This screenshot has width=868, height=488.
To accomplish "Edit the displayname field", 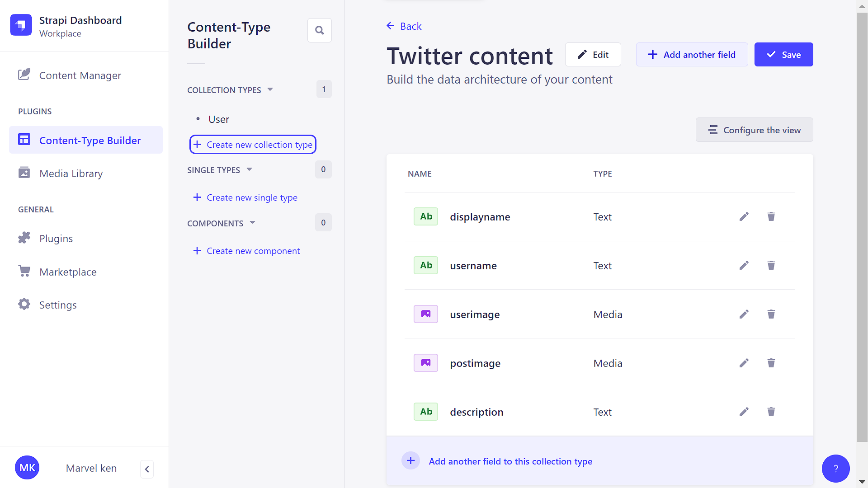I will 744,217.
